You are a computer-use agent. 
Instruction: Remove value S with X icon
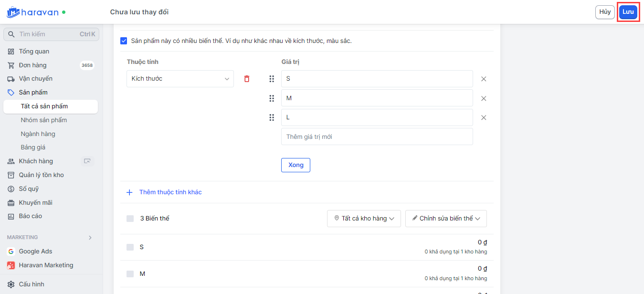tap(484, 79)
